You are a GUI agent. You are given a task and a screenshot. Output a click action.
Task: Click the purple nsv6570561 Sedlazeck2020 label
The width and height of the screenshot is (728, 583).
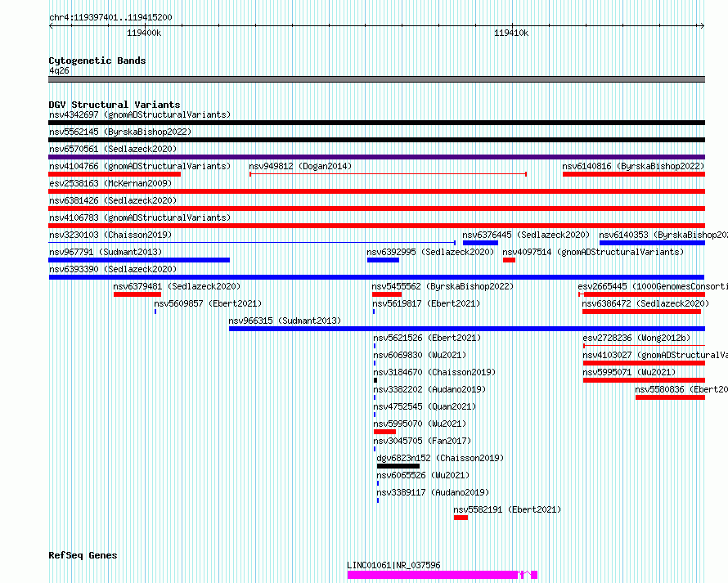[x=113, y=149]
